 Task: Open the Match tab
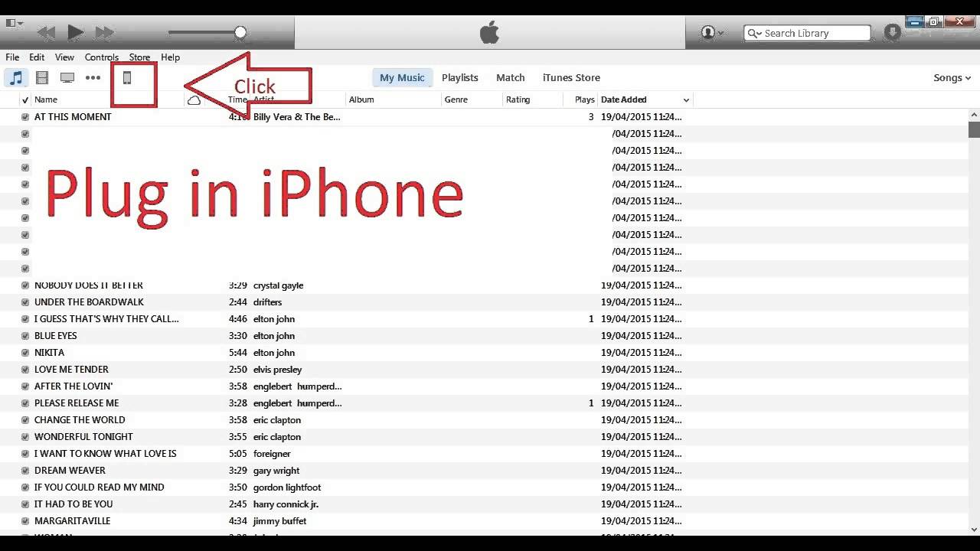tap(511, 77)
